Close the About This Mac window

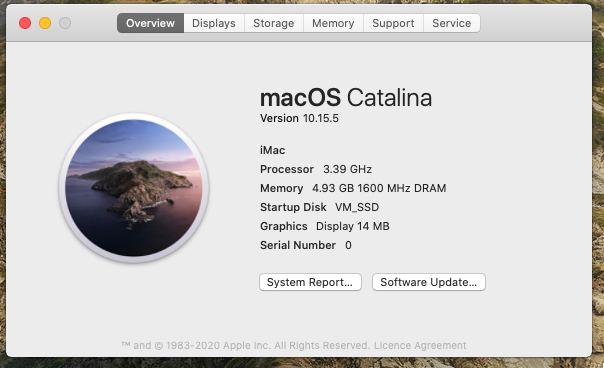pos(25,23)
